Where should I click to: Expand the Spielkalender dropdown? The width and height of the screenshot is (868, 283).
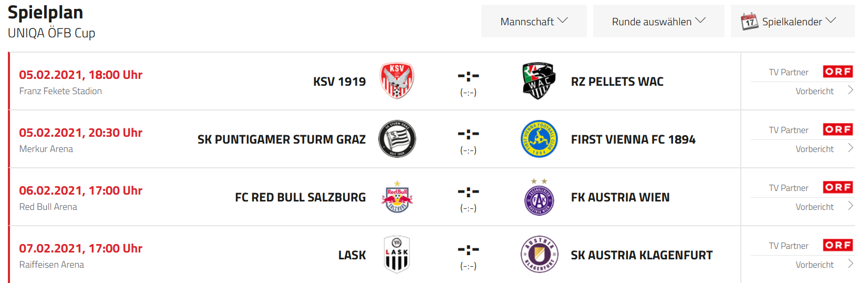[x=793, y=22]
